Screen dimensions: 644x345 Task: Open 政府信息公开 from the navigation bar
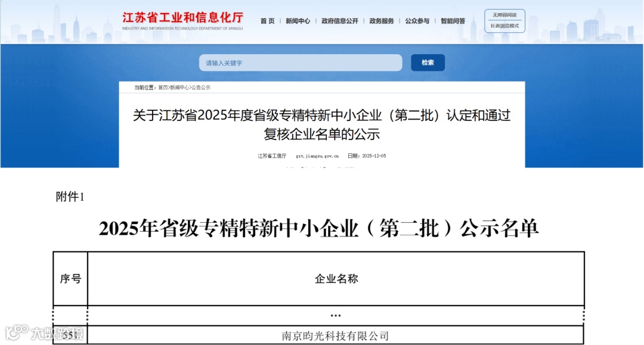pyautogui.click(x=339, y=20)
